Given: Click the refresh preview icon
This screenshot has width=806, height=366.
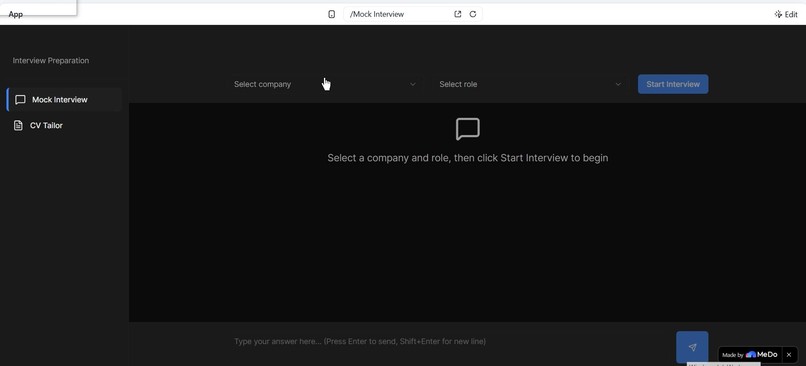Looking at the screenshot, I should click(473, 14).
